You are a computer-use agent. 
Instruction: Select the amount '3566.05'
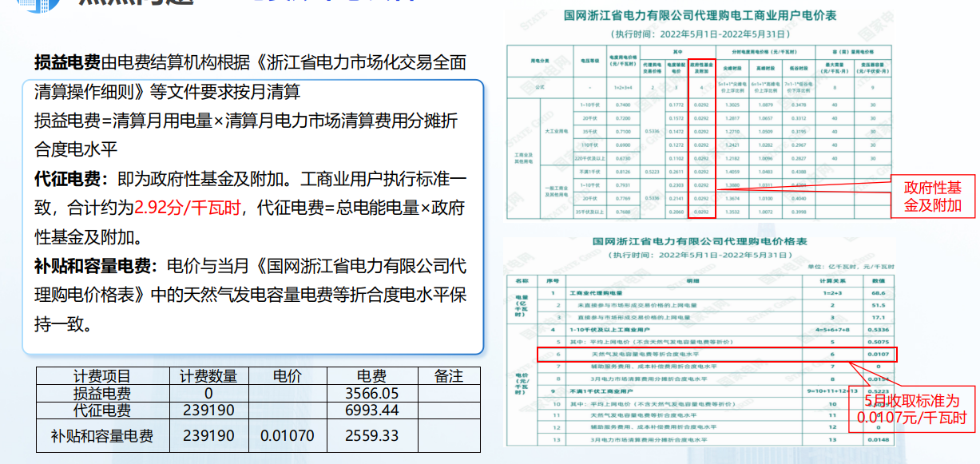pos(371,393)
